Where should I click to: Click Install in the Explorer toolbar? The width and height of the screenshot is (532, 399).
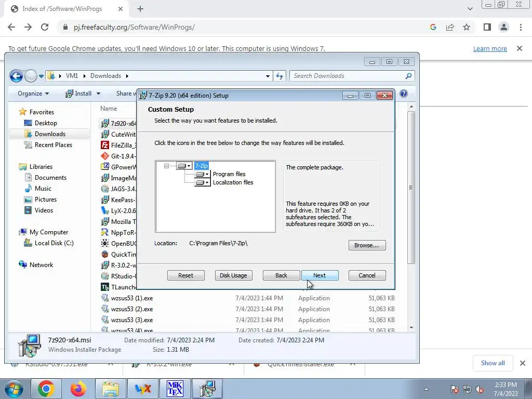click(79, 94)
